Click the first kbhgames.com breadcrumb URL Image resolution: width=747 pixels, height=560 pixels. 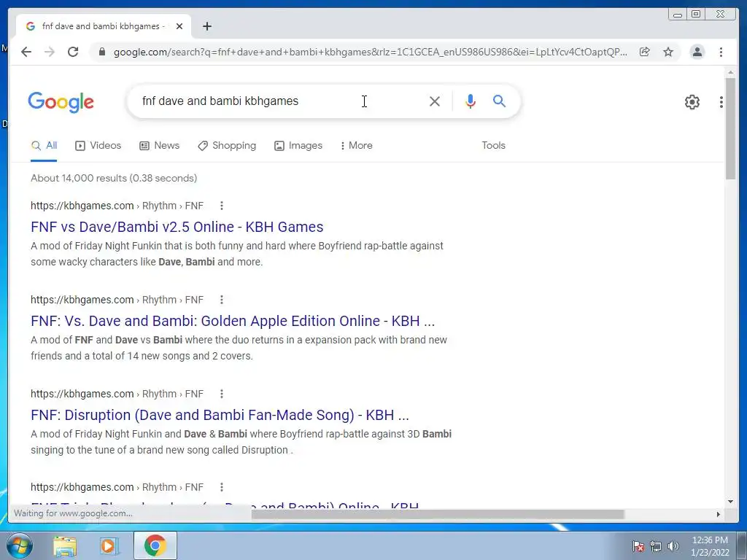117,206
